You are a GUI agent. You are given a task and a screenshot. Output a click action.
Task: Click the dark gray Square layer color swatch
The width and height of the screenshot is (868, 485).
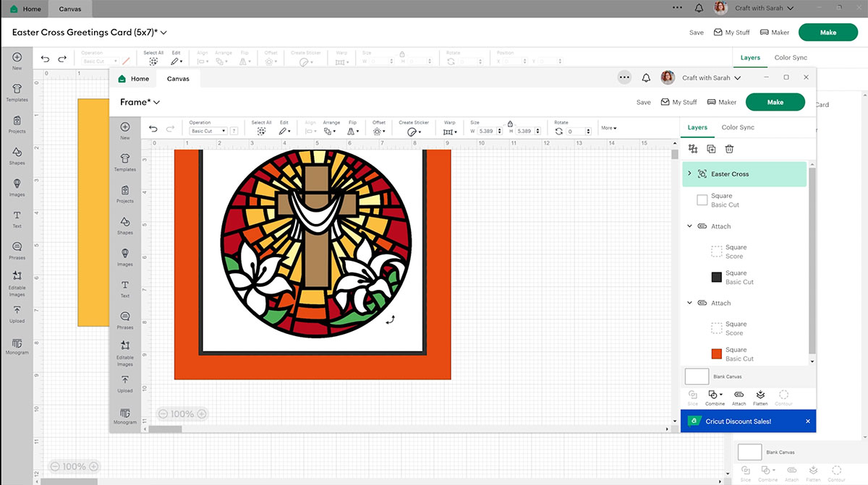(x=717, y=277)
